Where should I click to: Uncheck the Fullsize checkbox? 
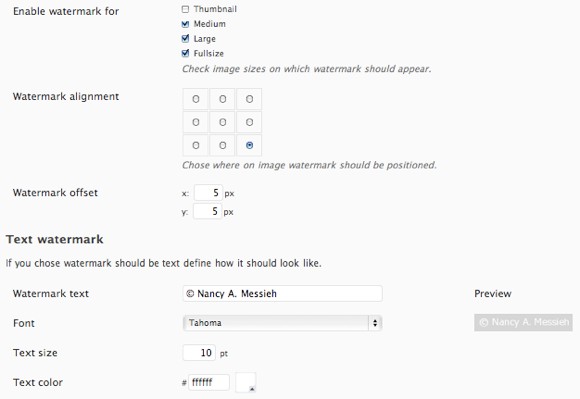pos(185,53)
